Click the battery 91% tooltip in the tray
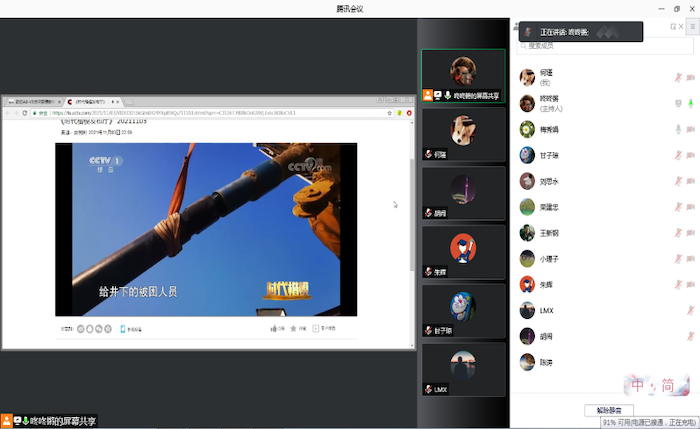Screen dimensions: 700x429 [650, 422]
